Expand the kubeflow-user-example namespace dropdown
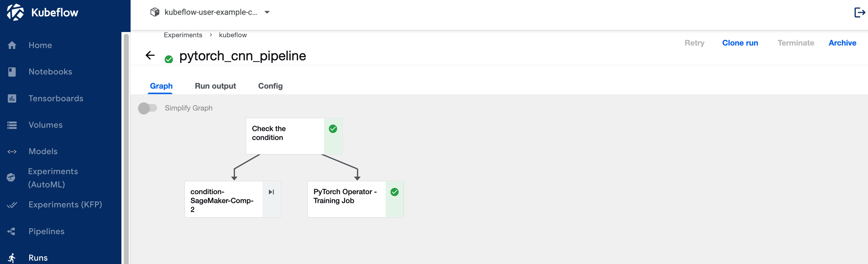Image resolution: width=868 pixels, height=264 pixels. pos(267,12)
